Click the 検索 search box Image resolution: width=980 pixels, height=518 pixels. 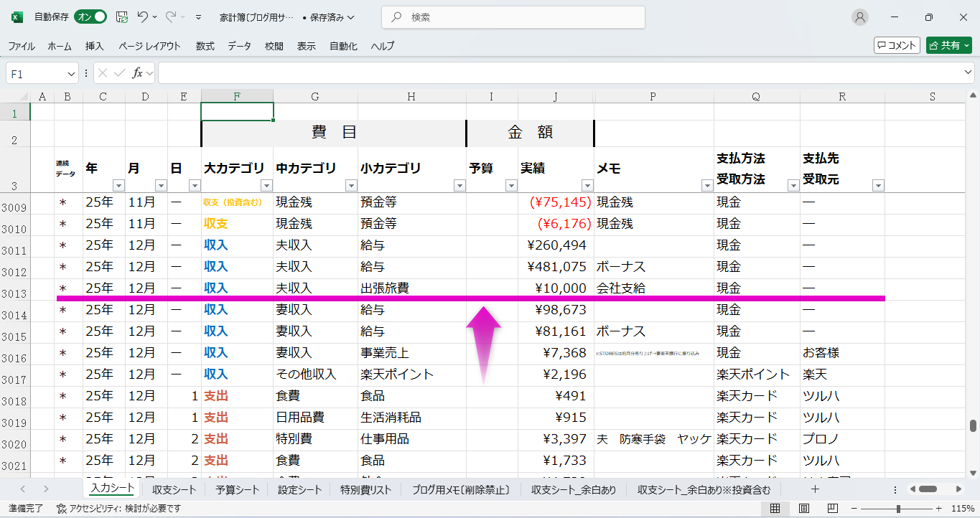513,17
